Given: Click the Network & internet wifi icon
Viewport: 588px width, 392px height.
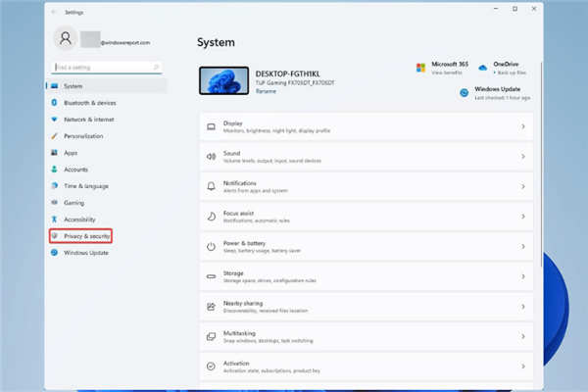Looking at the screenshot, I should [54, 120].
